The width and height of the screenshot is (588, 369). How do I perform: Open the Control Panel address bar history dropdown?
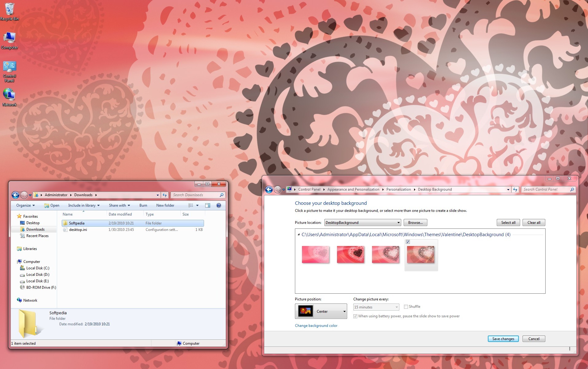pos(508,189)
